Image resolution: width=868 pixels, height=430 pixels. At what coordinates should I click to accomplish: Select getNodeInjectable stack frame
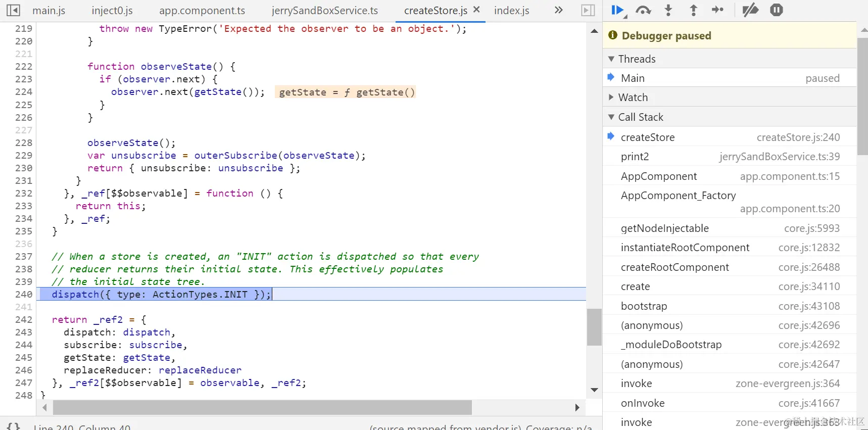730,228
